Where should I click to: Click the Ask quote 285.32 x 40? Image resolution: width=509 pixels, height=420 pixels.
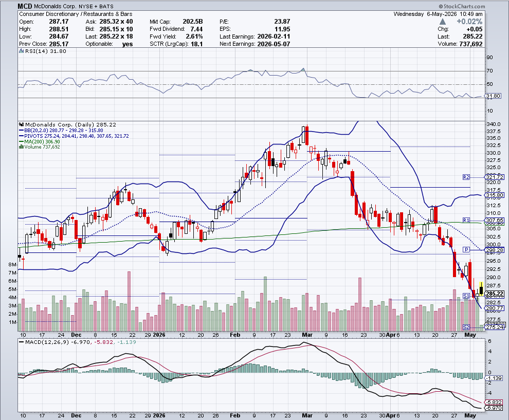point(116,22)
